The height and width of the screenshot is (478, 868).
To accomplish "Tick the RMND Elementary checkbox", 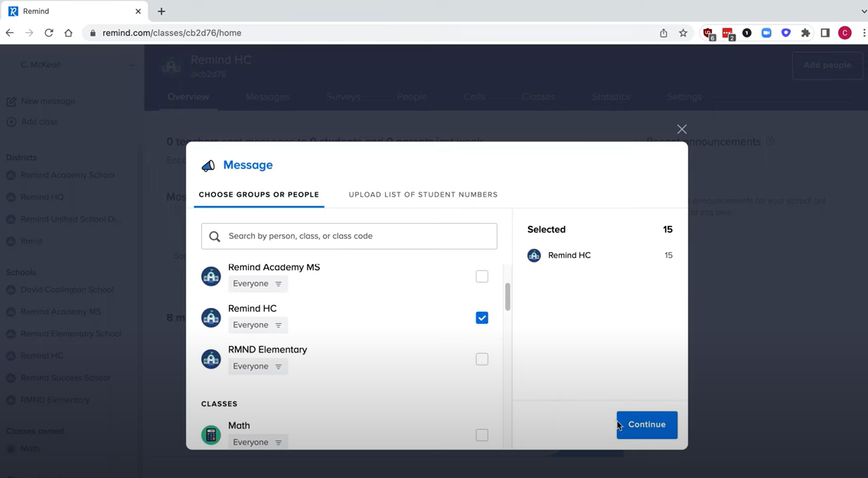I will click(481, 359).
